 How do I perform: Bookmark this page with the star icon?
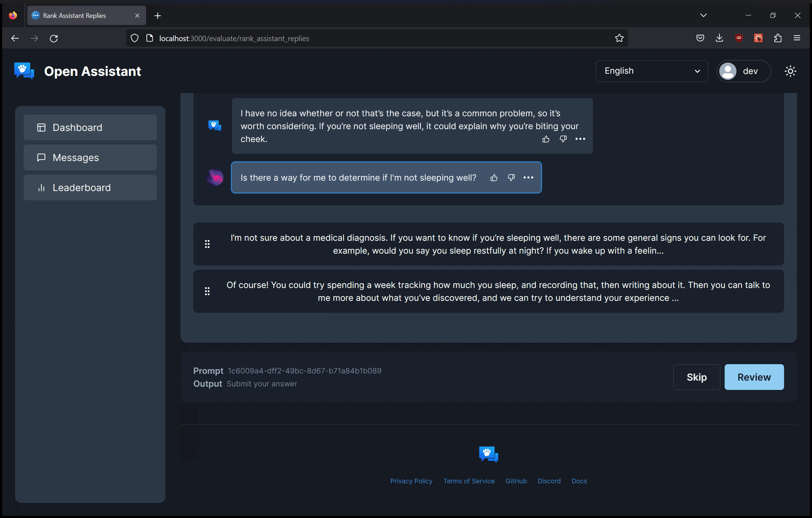click(x=619, y=38)
